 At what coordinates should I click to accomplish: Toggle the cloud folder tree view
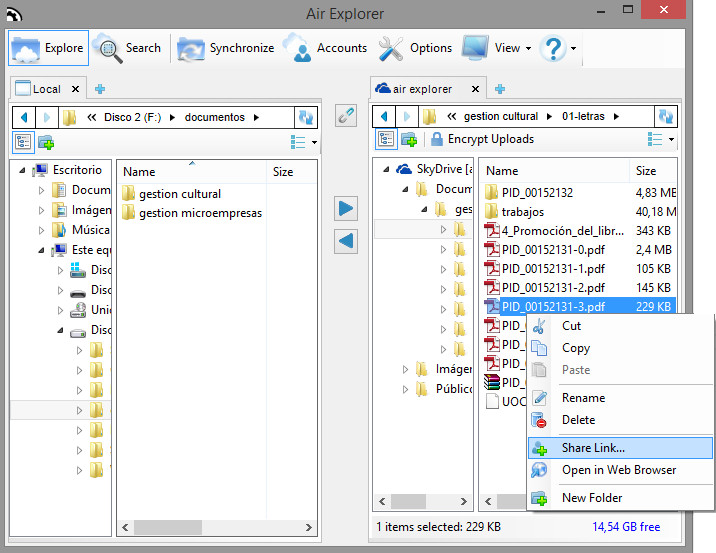[386, 138]
